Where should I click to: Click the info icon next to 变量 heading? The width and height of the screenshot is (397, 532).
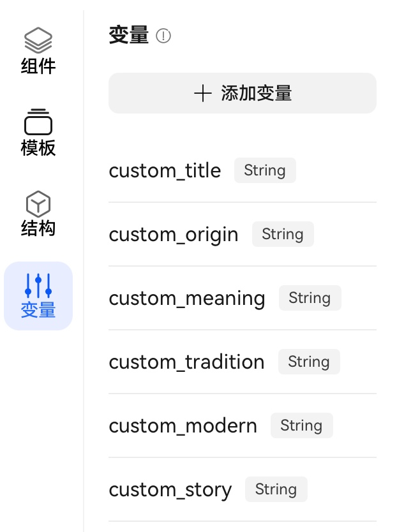pos(163,36)
